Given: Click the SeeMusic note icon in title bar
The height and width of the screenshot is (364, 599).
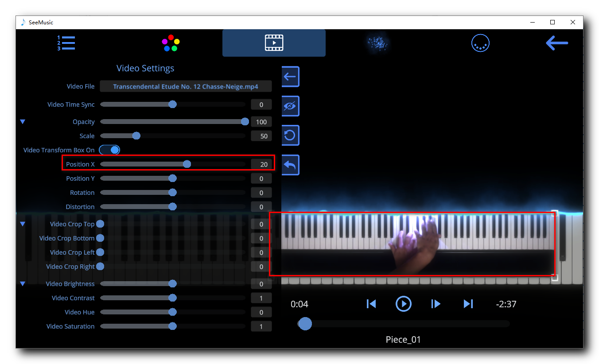Looking at the screenshot, I should click(x=23, y=22).
